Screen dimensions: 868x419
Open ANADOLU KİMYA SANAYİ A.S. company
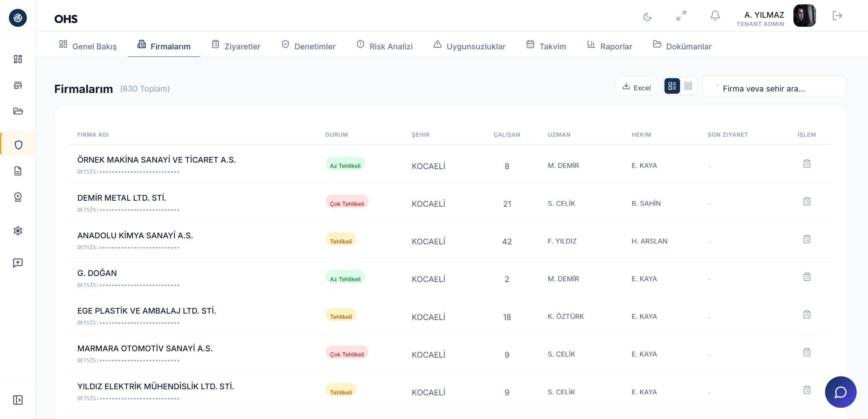(135, 235)
